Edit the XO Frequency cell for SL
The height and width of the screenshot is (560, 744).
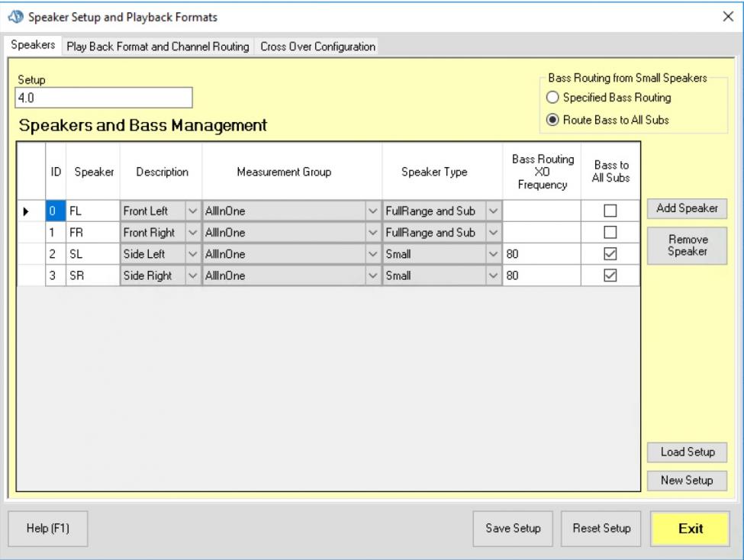point(541,254)
